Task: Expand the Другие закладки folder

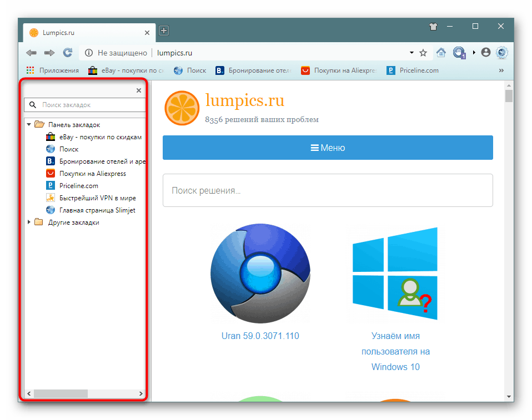Action: [29, 222]
